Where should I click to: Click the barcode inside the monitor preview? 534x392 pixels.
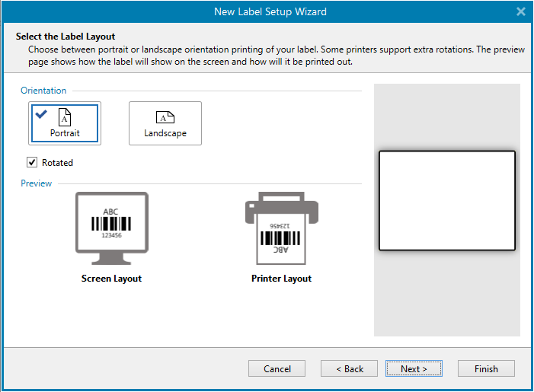click(111, 223)
